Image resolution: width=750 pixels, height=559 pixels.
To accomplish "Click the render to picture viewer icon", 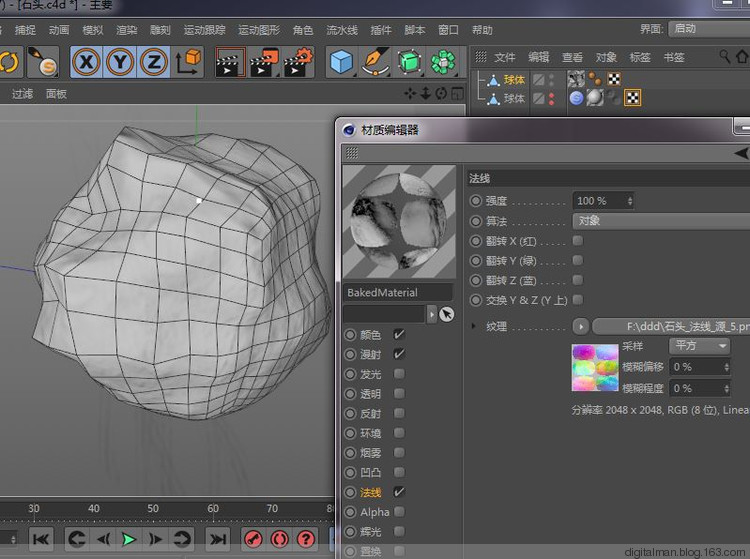I will 264,63.
